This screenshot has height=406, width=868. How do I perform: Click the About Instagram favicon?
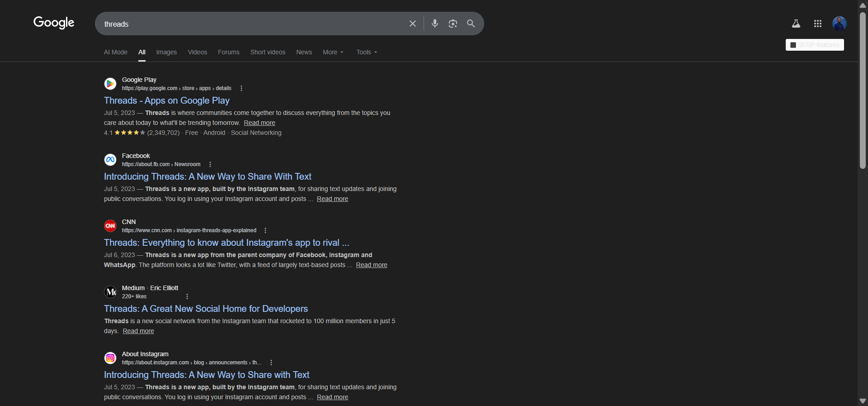110,358
